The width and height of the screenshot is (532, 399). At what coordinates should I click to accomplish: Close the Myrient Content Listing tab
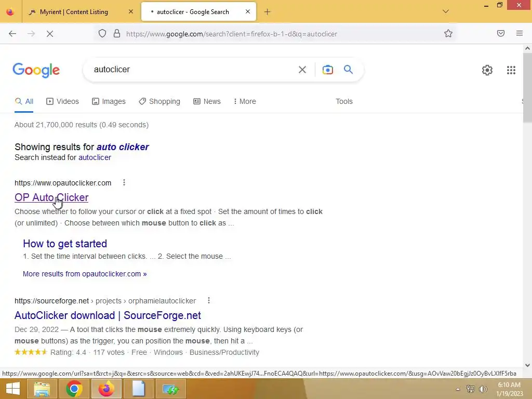click(131, 11)
